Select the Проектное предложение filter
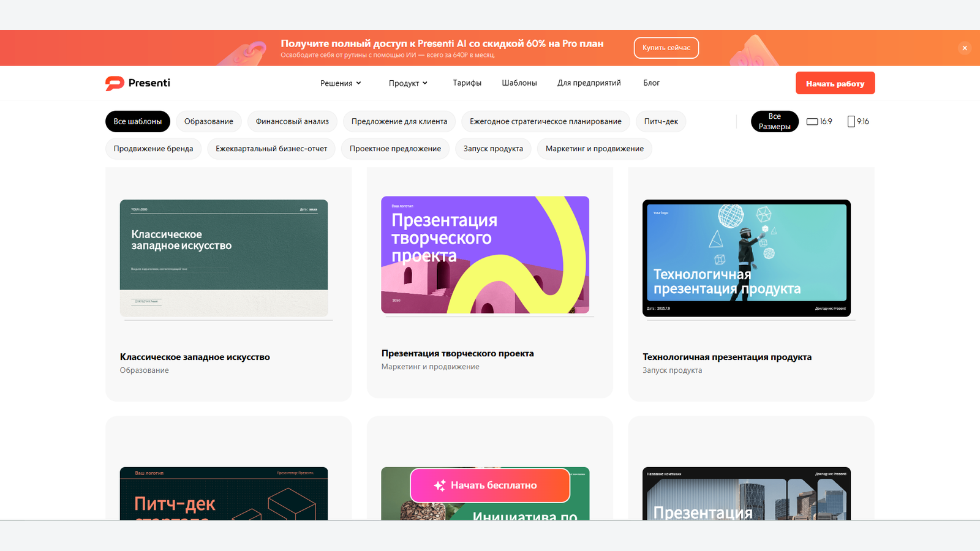 point(395,149)
